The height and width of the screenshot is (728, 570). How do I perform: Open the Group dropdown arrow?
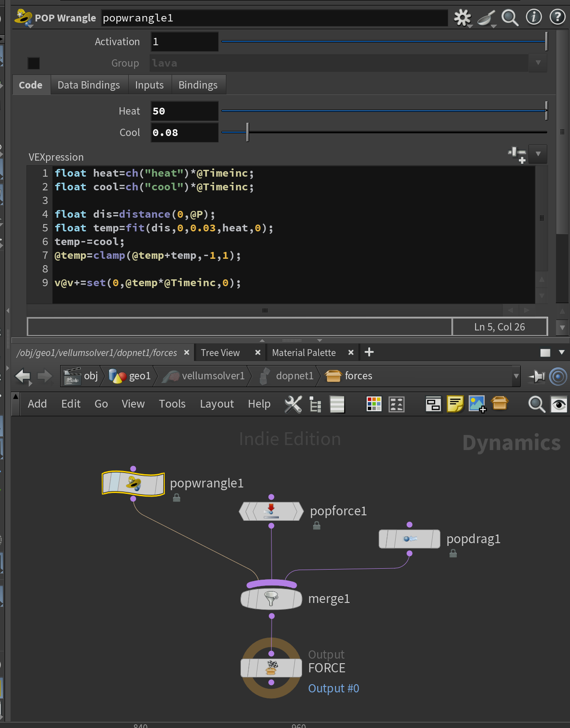coord(538,63)
